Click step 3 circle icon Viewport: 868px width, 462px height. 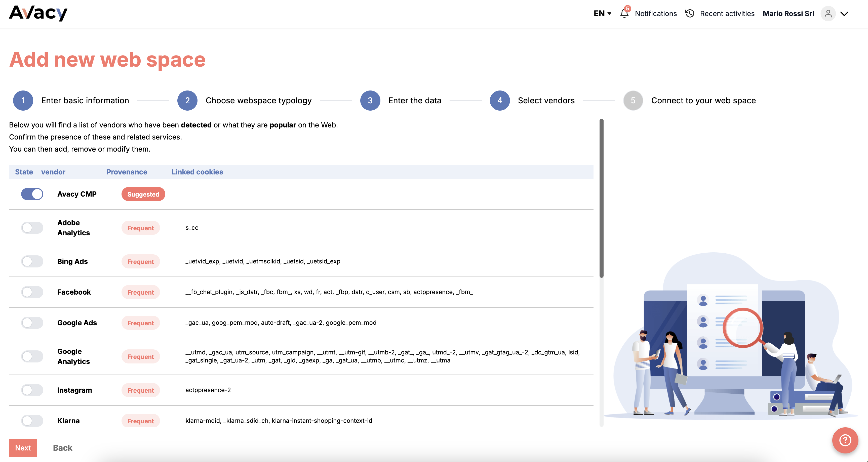click(370, 100)
